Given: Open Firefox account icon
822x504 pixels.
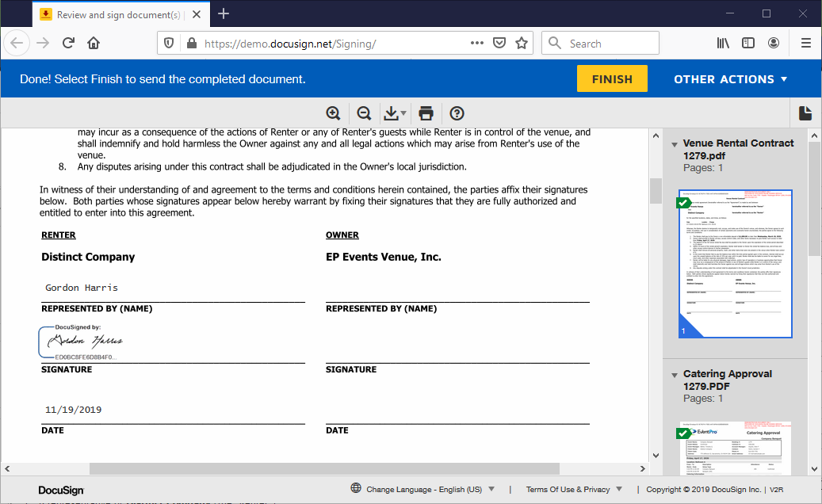Looking at the screenshot, I should click(773, 43).
